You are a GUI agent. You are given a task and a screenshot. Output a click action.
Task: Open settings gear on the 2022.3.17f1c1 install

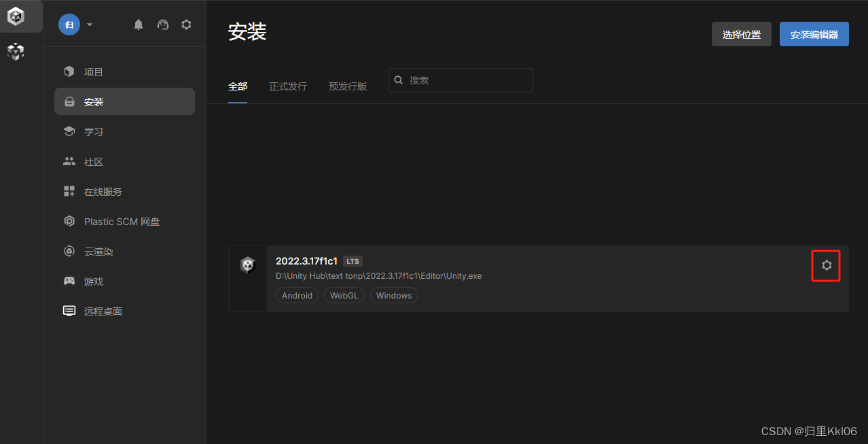[x=826, y=265]
